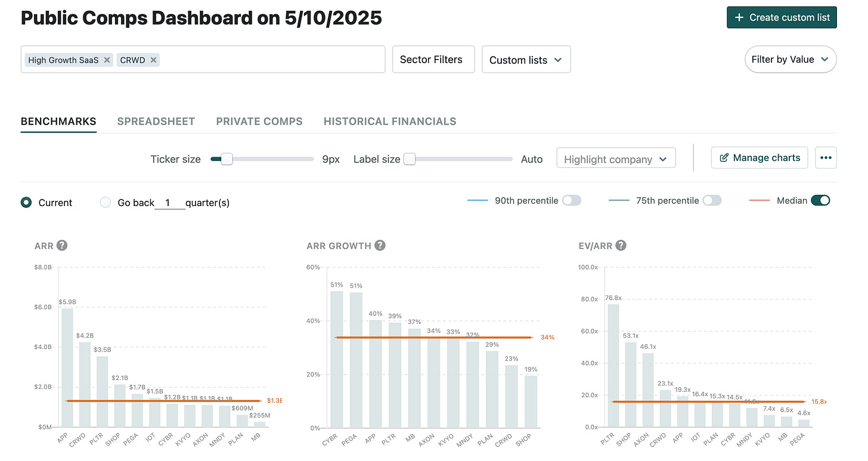This screenshot has height=461, width=868.
Task: Select the Current radio button
Action: pos(26,203)
